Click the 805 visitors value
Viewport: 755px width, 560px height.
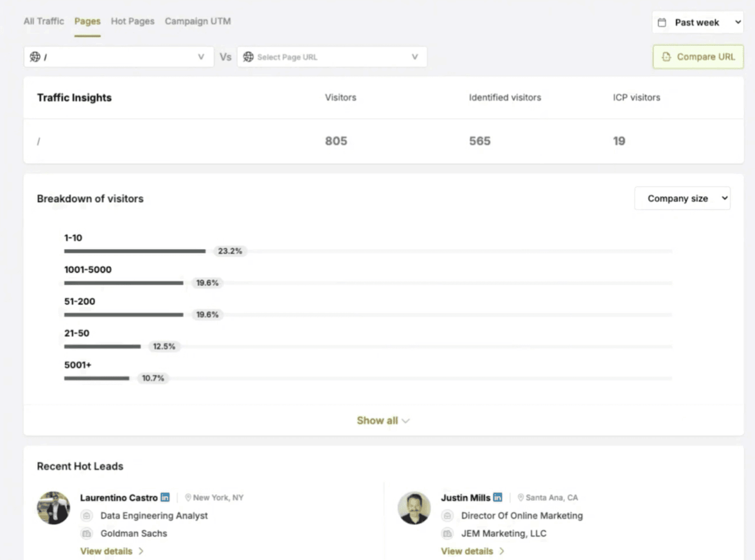[x=336, y=141]
